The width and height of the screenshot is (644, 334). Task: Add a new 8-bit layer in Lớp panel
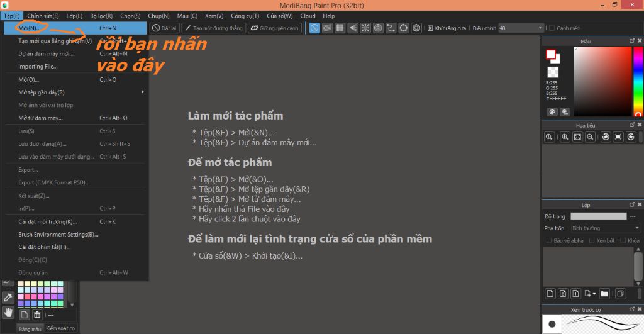pos(563,293)
